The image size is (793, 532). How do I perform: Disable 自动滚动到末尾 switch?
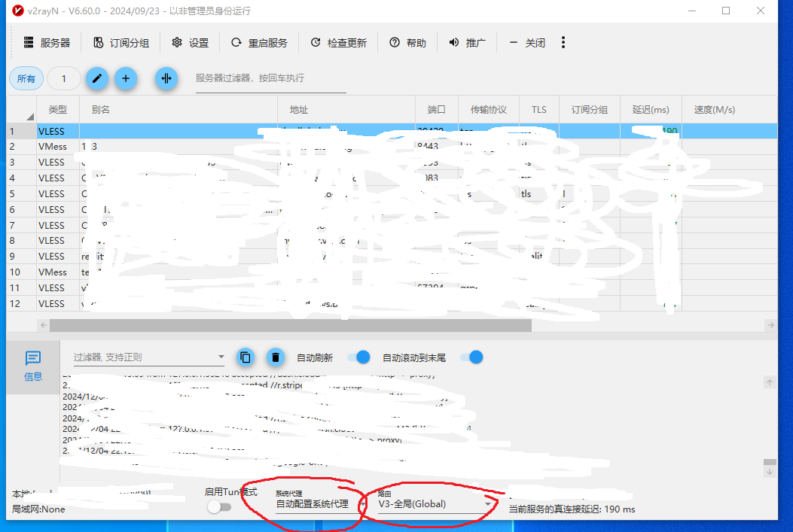tap(471, 357)
